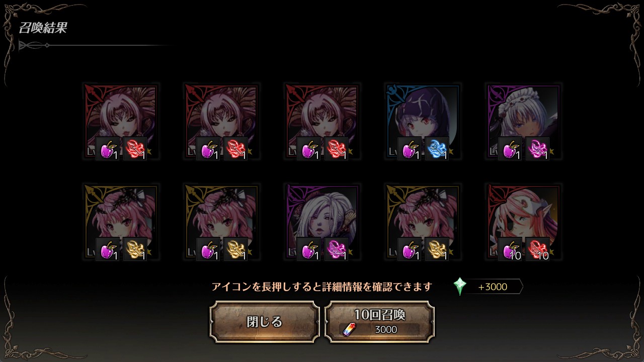Image resolution: width=644 pixels, height=362 pixels.
Task: Select the first red-framed pink-haired character
Action: 121,122
